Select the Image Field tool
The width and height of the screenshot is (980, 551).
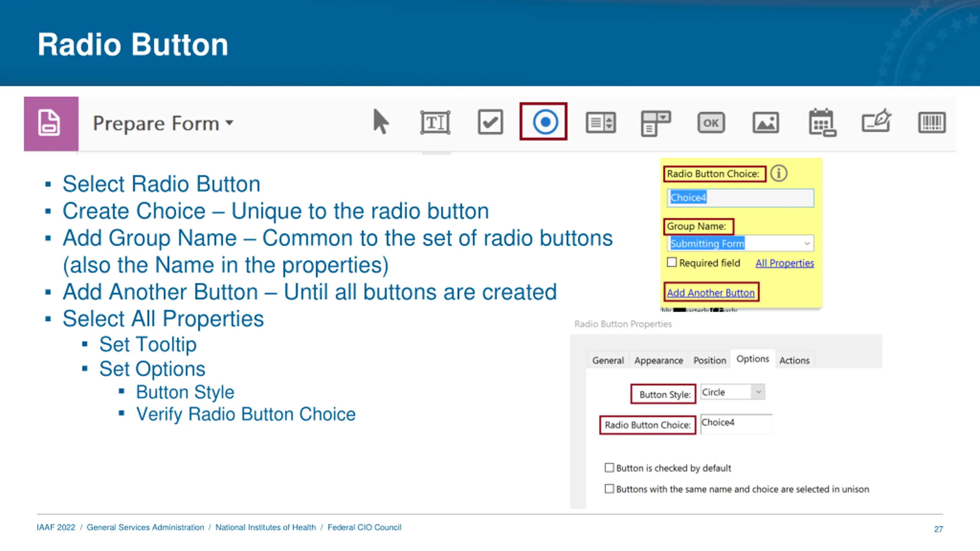766,123
